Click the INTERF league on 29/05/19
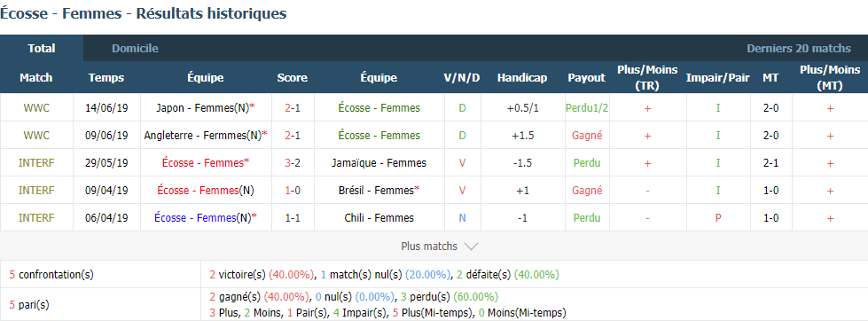 [x=36, y=162]
